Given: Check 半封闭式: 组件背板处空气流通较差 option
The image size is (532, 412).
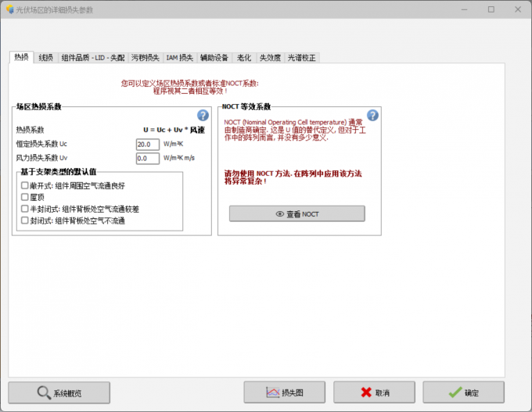Looking at the screenshot, I should click(x=25, y=209).
